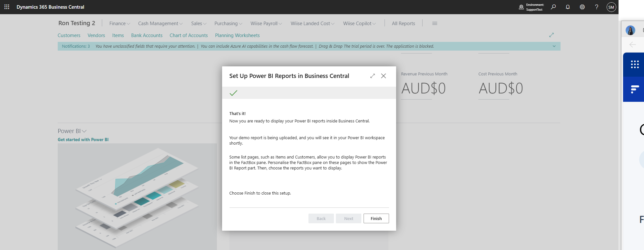The height and width of the screenshot is (250, 644).
Task: Click the search magnifier icon
Action: point(553,7)
